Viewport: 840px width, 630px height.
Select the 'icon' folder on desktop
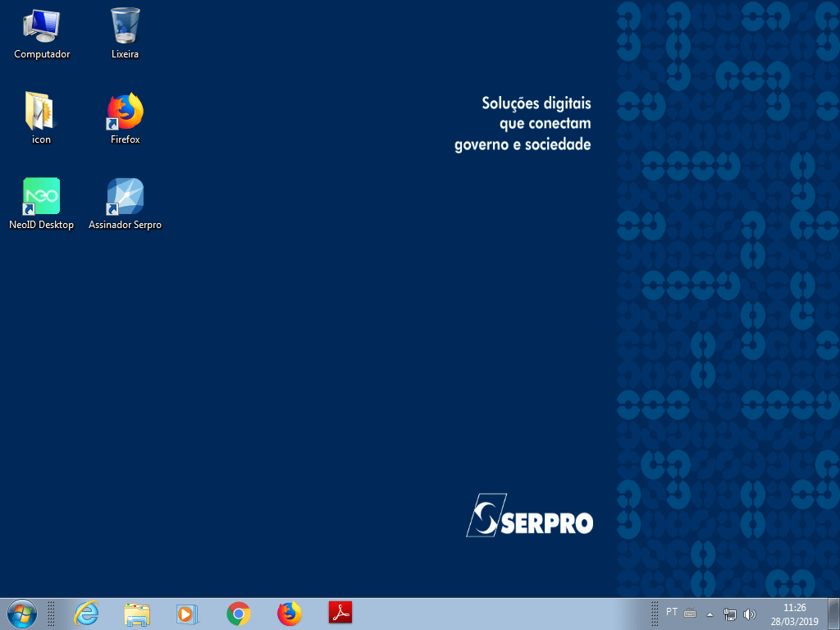(41, 118)
